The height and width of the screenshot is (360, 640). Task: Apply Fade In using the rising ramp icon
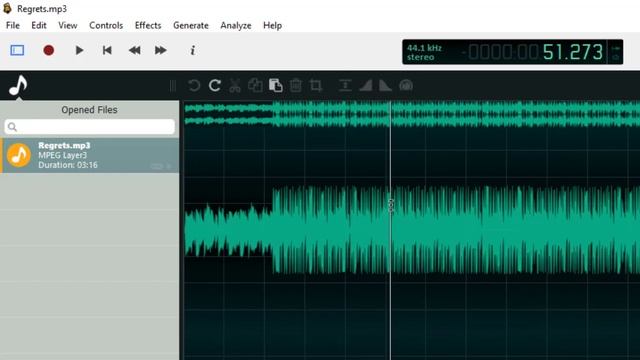click(366, 85)
